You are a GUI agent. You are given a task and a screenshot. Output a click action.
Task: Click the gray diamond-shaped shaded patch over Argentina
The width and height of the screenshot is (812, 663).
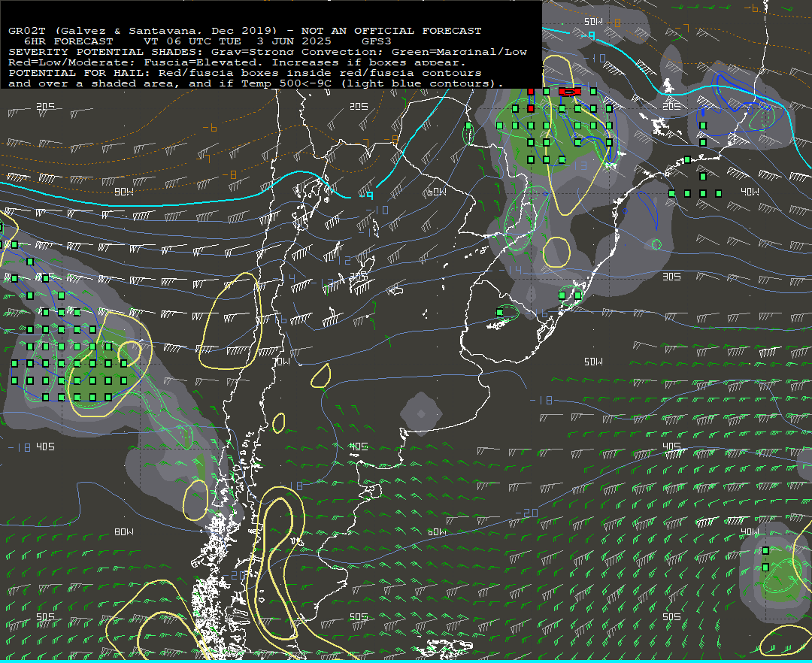pyautogui.click(x=421, y=413)
